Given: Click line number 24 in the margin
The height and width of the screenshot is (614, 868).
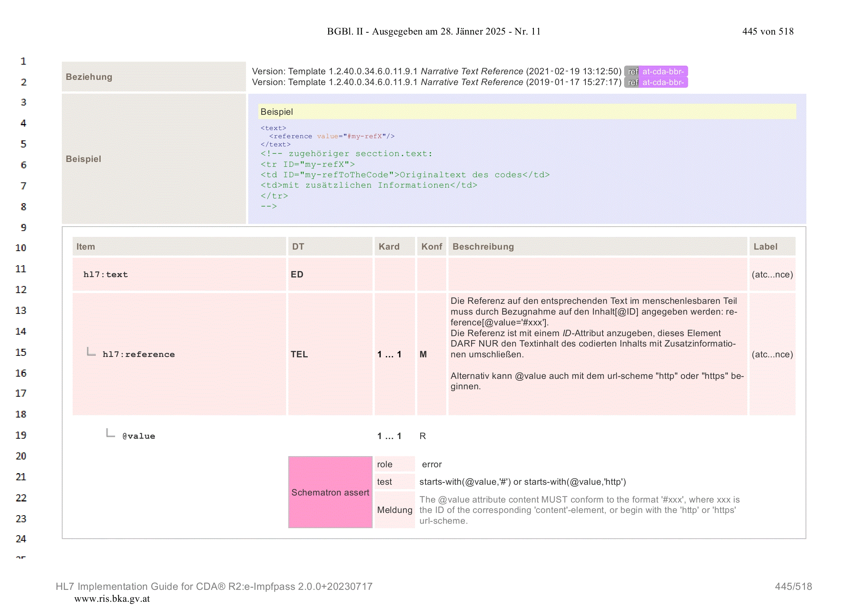Looking at the screenshot, I should pos(21,539).
